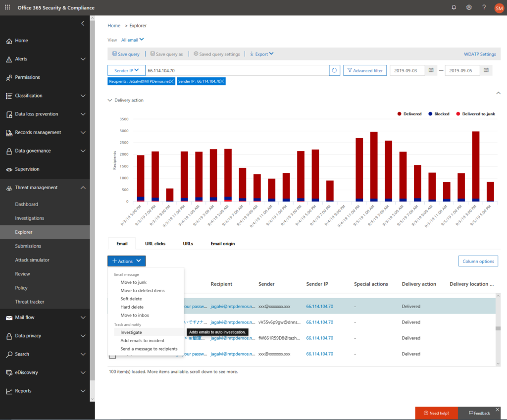
Task: Expand the Export dropdown
Action: click(x=261, y=53)
